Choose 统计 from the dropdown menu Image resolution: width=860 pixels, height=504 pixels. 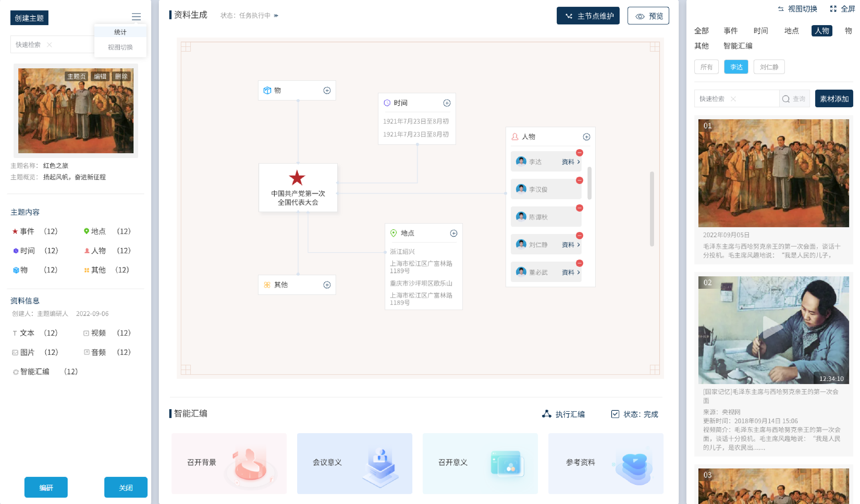click(120, 32)
